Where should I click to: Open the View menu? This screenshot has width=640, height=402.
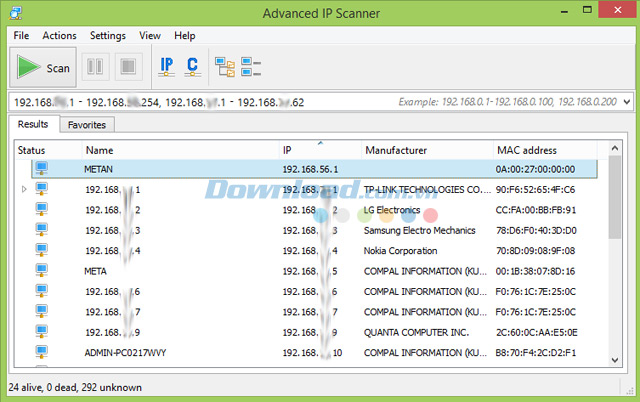(150, 36)
